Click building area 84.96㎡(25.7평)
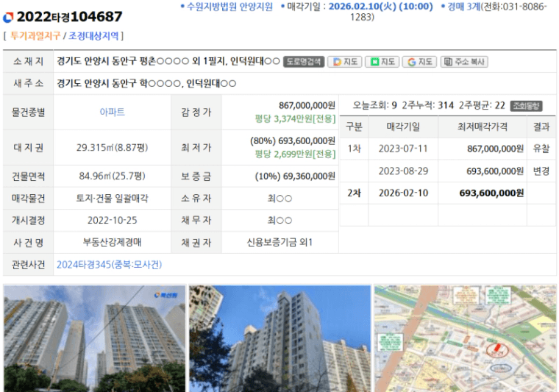This screenshot has height=392, width=559. tap(112, 176)
